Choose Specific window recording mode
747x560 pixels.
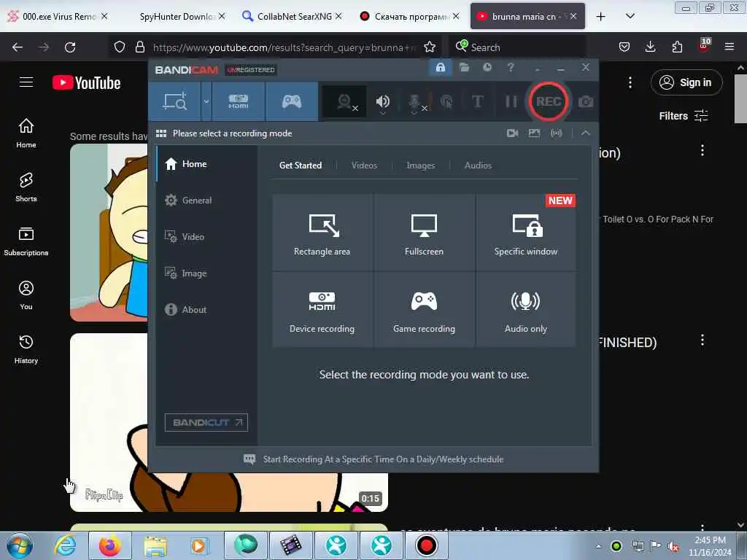click(x=526, y=233)
